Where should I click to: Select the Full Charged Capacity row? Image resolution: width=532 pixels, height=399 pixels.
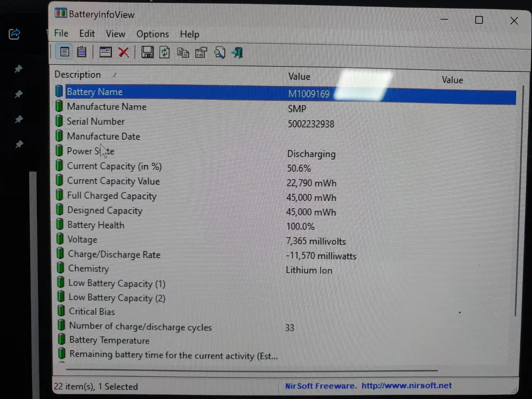[x=286, y=196]
